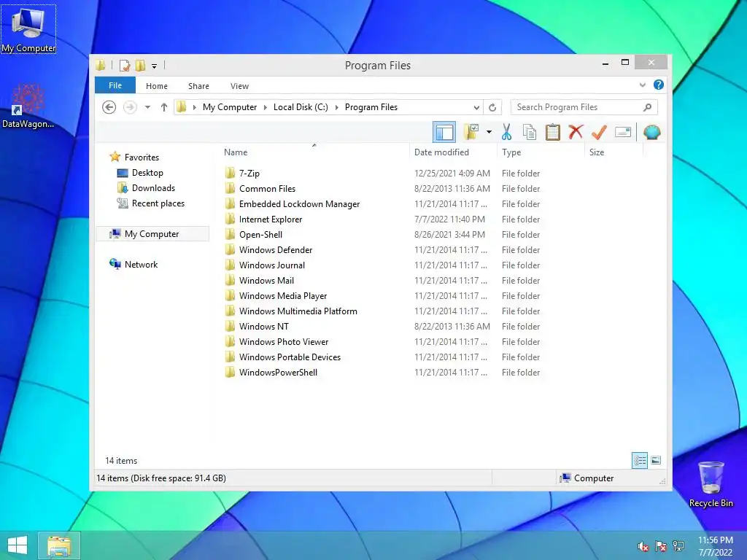Click the Help question mark icon
This screenshot has width=747, height=560.
click(x=659, y=85)
